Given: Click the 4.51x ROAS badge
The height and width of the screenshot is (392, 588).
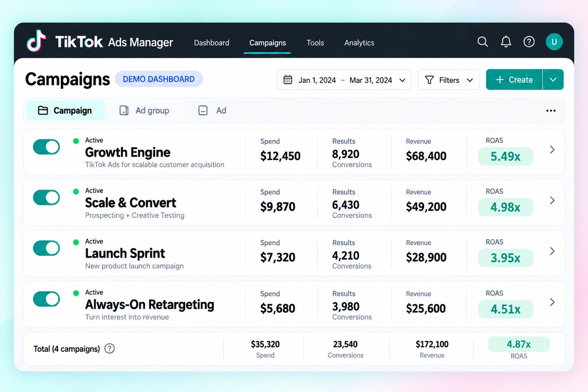Looking at the screenshot, I should (x=506, y=309).
